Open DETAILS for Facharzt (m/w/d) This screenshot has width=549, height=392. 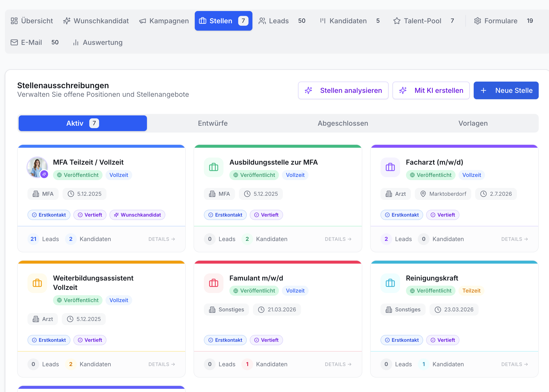[x=514, y=239]
